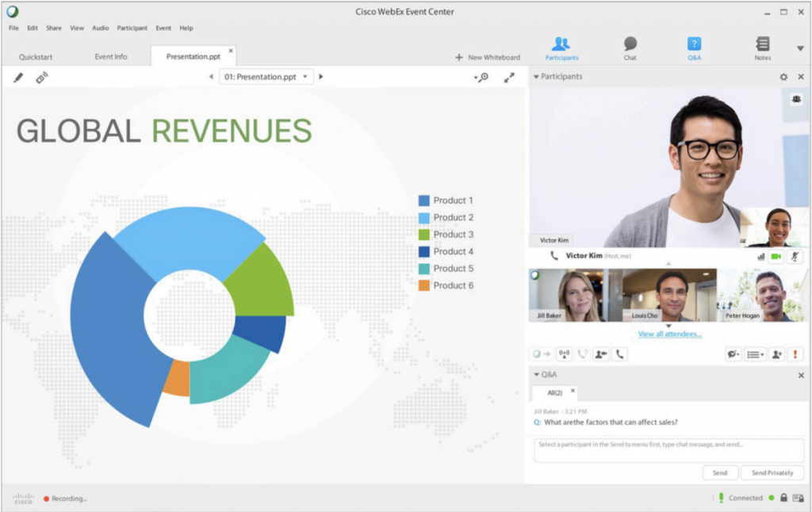Screen dimensions: 812x512
Task: Open the Participant menu
Action: (x=132, y=28)
